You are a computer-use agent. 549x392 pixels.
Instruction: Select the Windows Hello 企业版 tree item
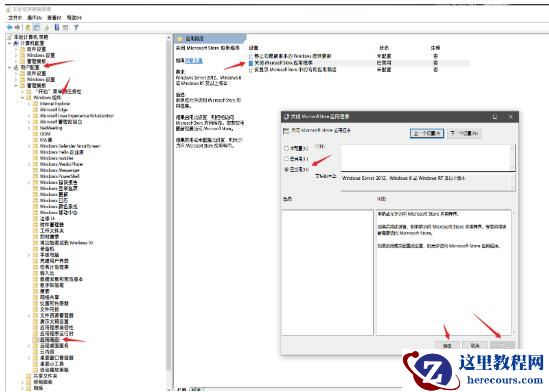pos(62,152)
